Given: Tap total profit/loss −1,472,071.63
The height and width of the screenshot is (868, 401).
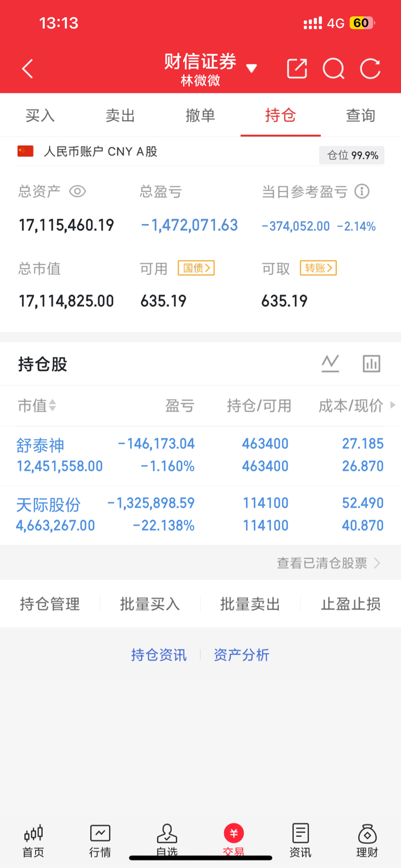Looking at the screenshot, I should (x=190, y=225).
